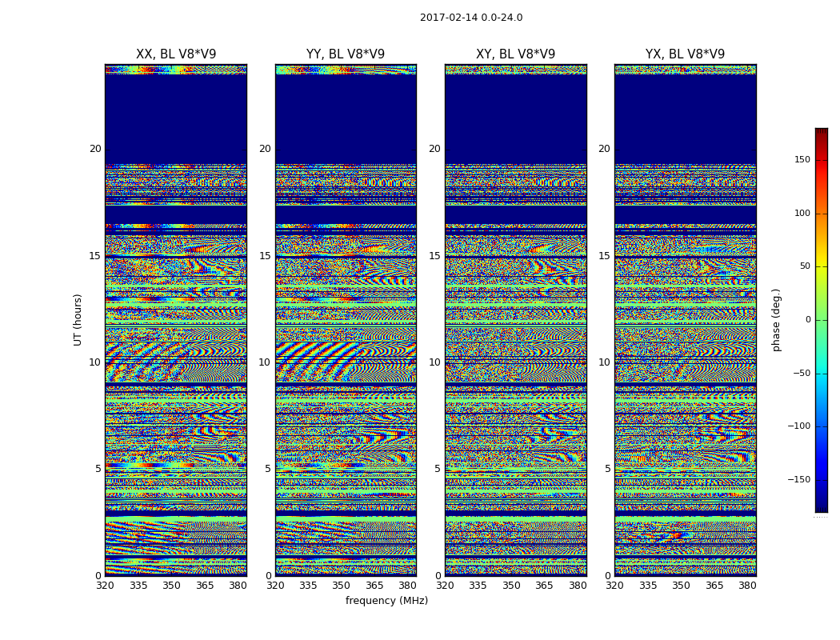Click the colorbar tick label −150
Viewport: 840px width, 640px height.
click(x=799, y=479)
